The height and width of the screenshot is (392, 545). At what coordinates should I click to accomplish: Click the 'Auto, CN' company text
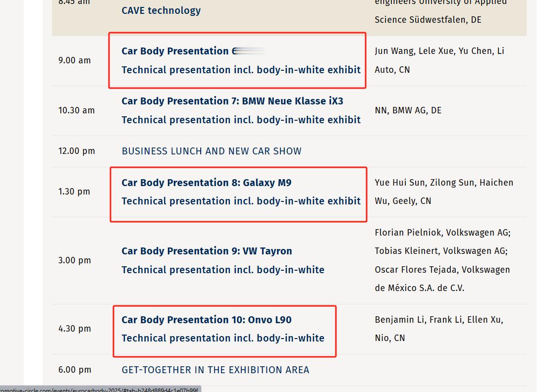click(x=392, y=70)
